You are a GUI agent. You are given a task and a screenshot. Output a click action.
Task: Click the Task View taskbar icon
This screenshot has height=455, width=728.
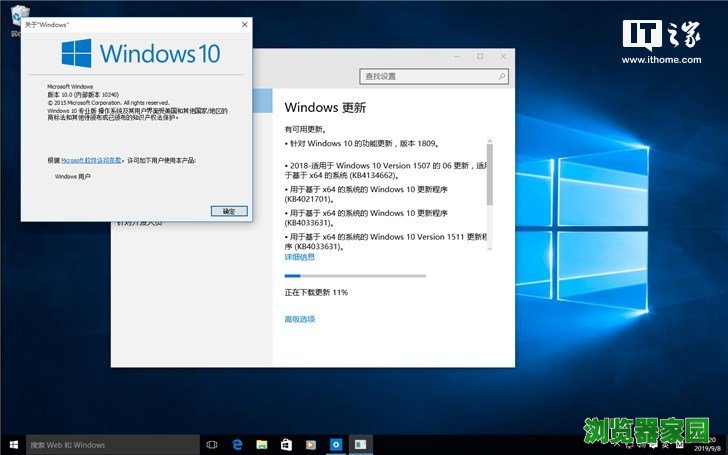pyautogui.click(x=212, y=444)
